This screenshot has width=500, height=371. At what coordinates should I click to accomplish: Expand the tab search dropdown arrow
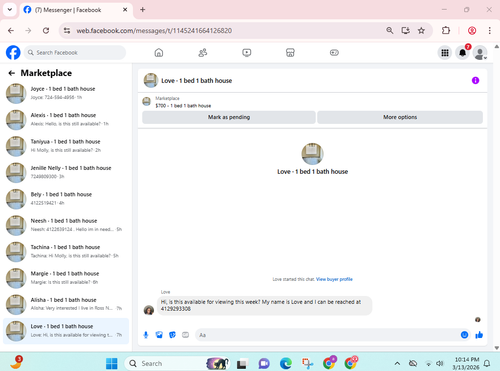(10, 10)
